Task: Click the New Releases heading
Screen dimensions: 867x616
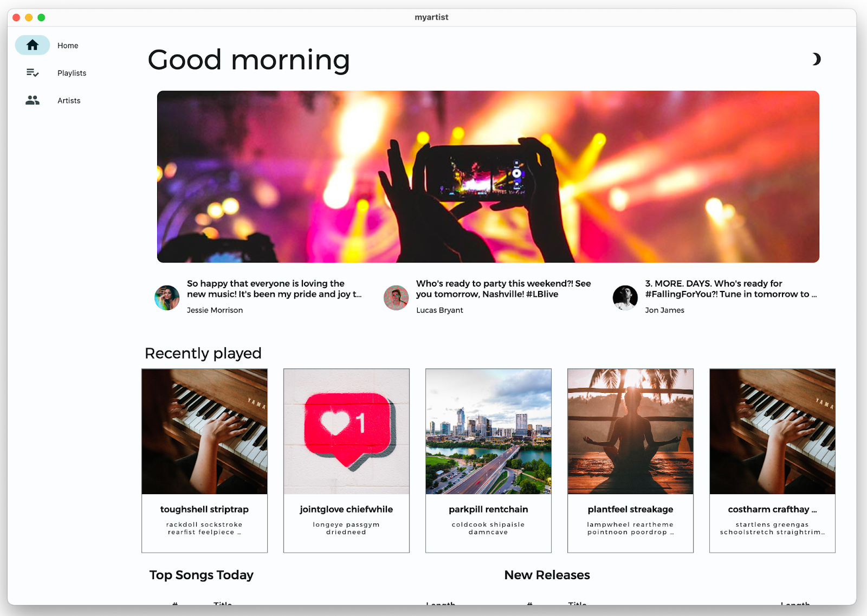Action: 547,575
